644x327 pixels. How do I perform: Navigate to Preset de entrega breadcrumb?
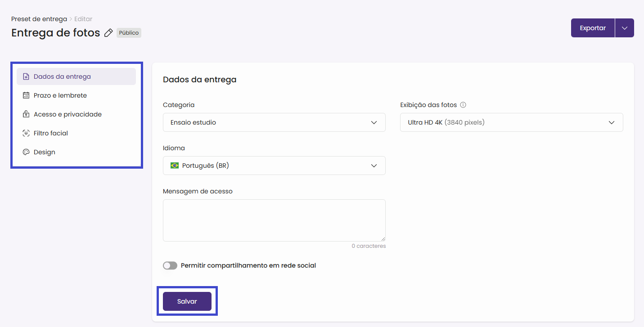[39, 19]
